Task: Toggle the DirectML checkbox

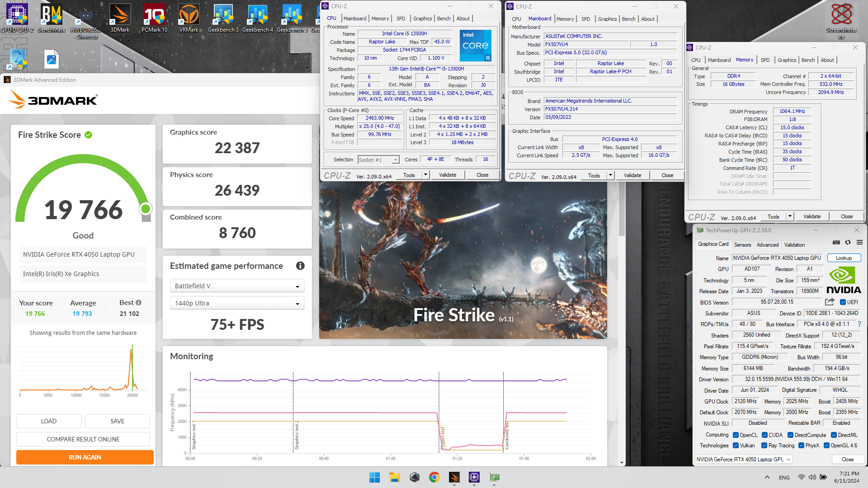Action: click(834, 435)
